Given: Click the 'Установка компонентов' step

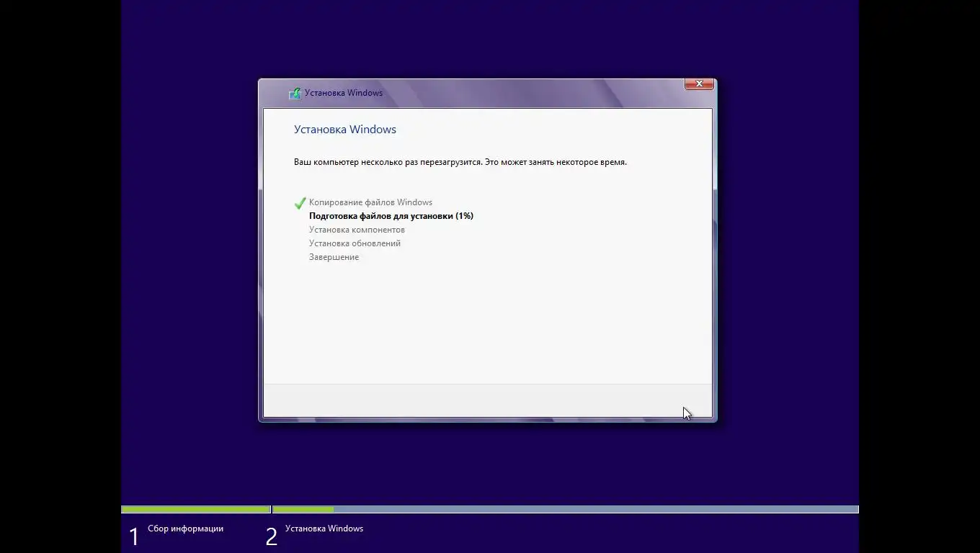Looking at the screenshot, I should point(357,230).
